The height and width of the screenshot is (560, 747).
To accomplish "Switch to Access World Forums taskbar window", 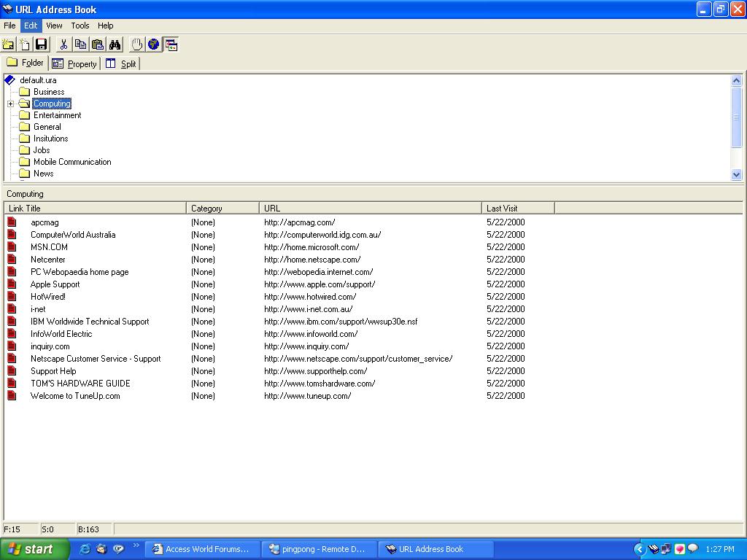I will tap(201, 549).
